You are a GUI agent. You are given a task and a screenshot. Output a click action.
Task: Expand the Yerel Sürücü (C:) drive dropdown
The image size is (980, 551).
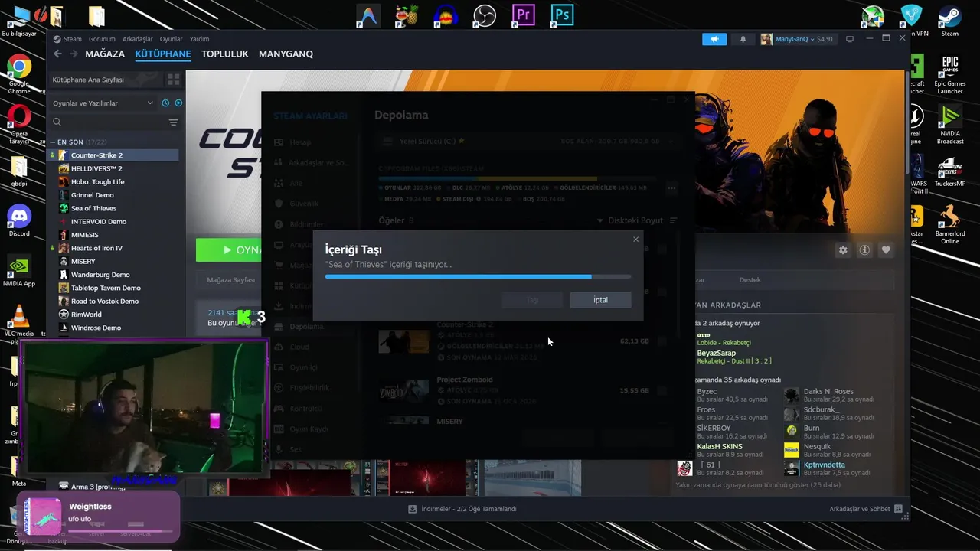tap(528, 142)
